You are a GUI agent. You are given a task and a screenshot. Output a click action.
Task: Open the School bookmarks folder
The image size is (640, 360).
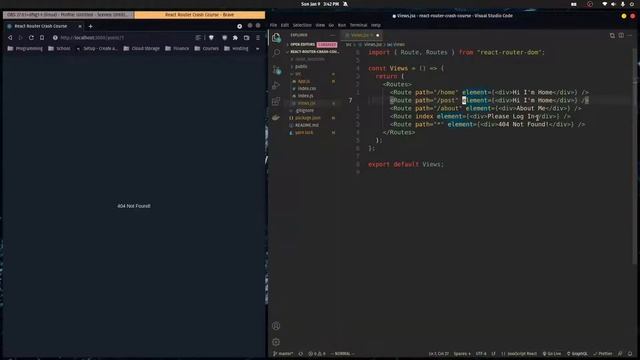pyautogui.click(x=59, y=49)
